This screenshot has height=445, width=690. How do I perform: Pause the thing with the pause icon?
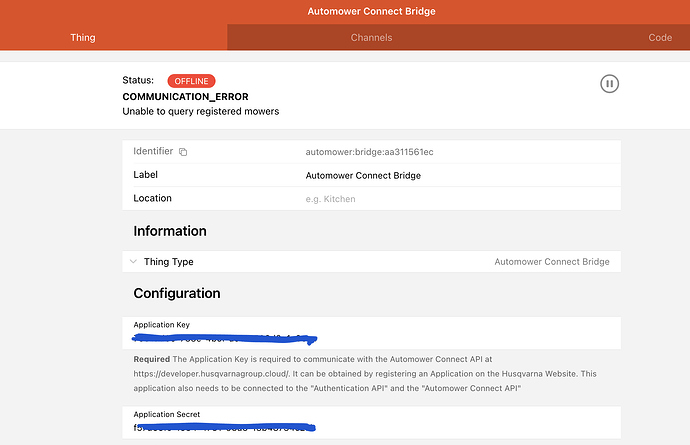609,84
